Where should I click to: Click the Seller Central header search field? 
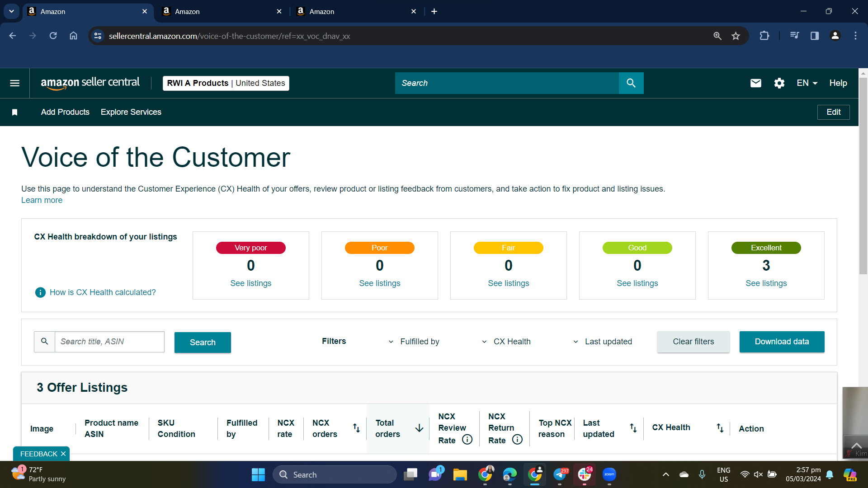(507, 83)
